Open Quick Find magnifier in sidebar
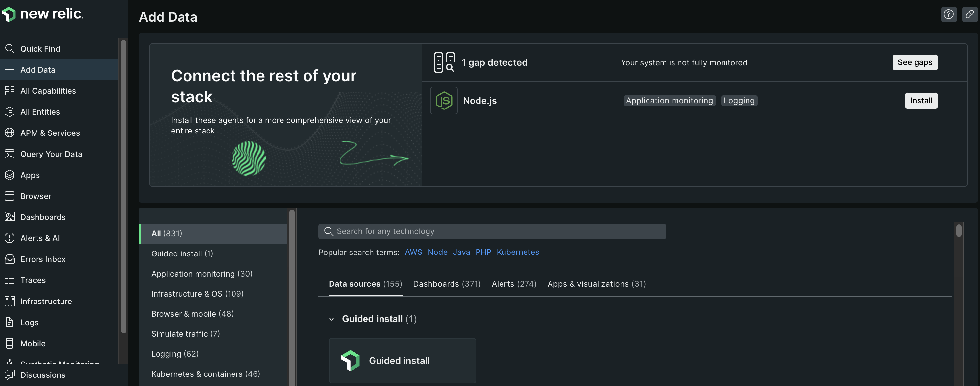The height and width of the screenshot is (386, 980). coord(10,49)
